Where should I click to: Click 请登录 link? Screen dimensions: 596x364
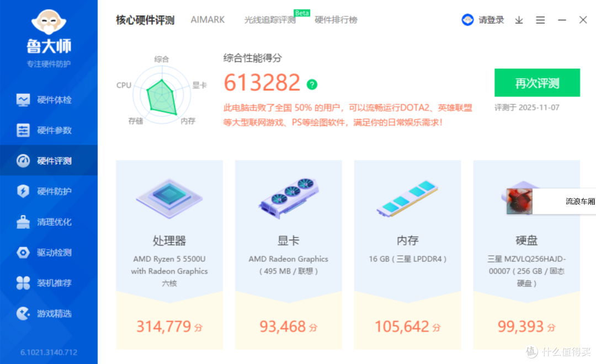pos(491,20)
